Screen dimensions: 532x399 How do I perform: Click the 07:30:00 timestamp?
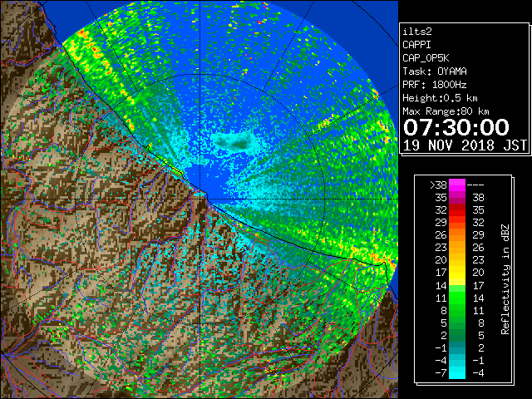[x=456, y=127]
